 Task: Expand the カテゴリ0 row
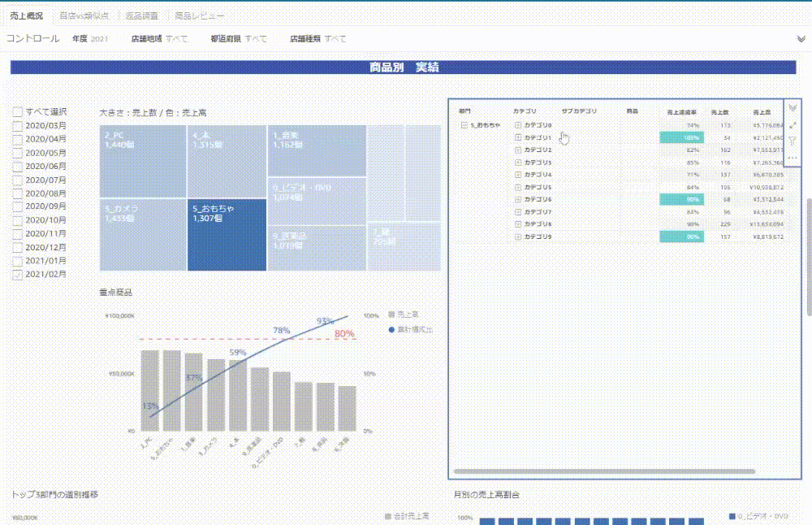(x=518, y=125)
